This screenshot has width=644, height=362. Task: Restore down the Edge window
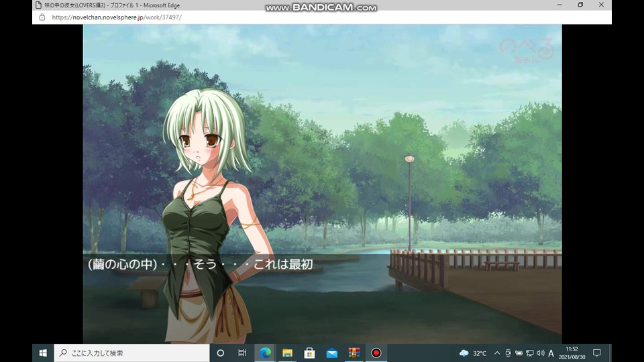pos(580,5)
